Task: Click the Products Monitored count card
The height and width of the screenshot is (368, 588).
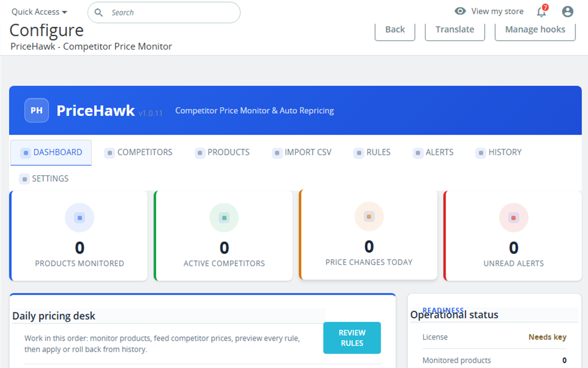Action: point(79,236)
